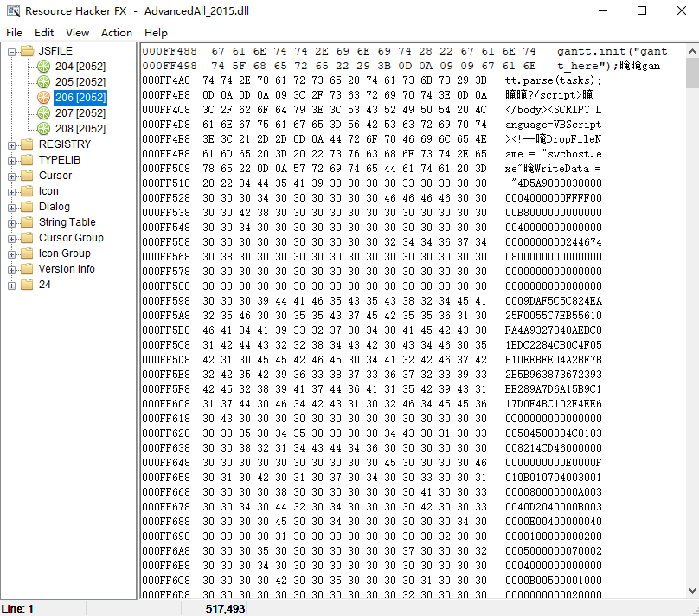
Task: Open the File menu
Action: point(14,33)
